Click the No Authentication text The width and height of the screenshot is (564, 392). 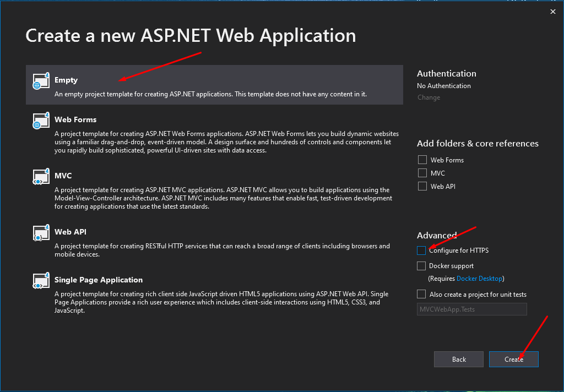coord(444,85)
